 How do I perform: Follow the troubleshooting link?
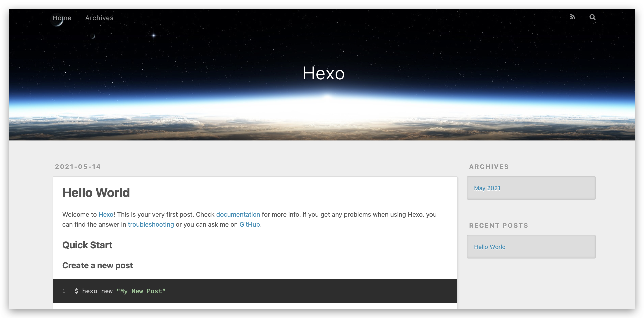[151, 224]
